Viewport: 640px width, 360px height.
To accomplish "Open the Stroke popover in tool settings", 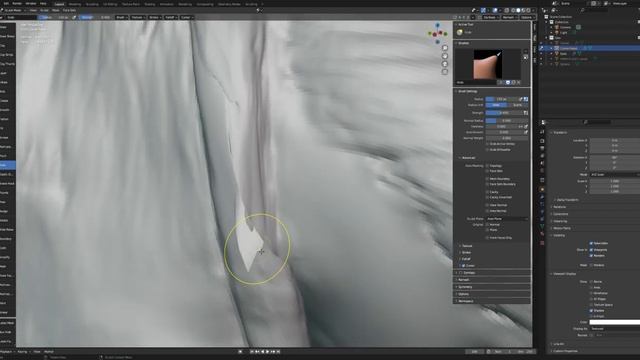I will pyautogui.click(x=155, y=18).
